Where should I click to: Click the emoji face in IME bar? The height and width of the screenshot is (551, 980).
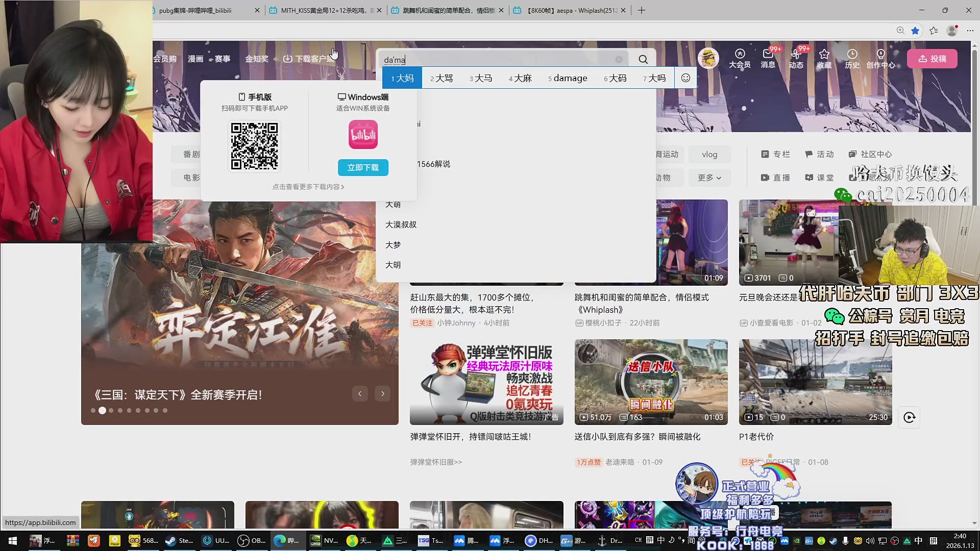tap(685, 78)
